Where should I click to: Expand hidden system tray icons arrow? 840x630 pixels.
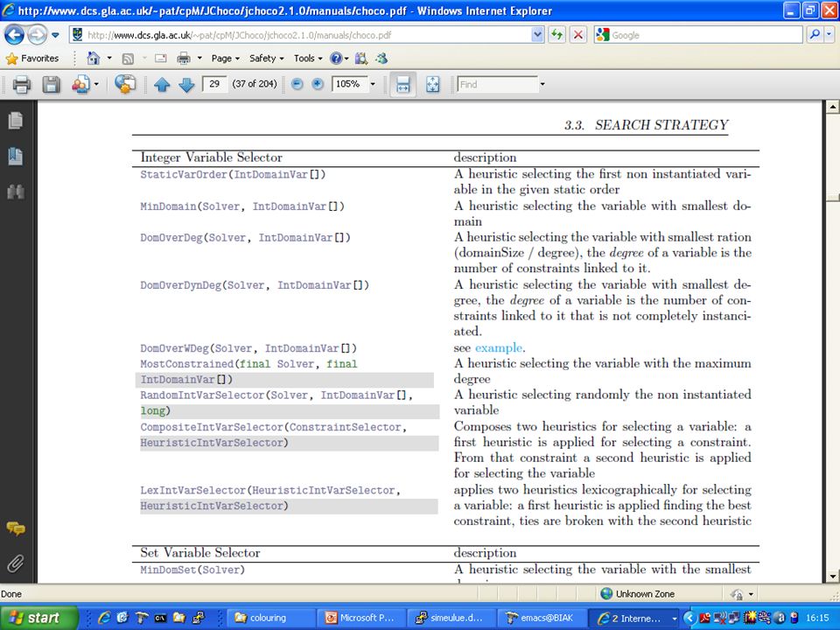pos(689,618)
